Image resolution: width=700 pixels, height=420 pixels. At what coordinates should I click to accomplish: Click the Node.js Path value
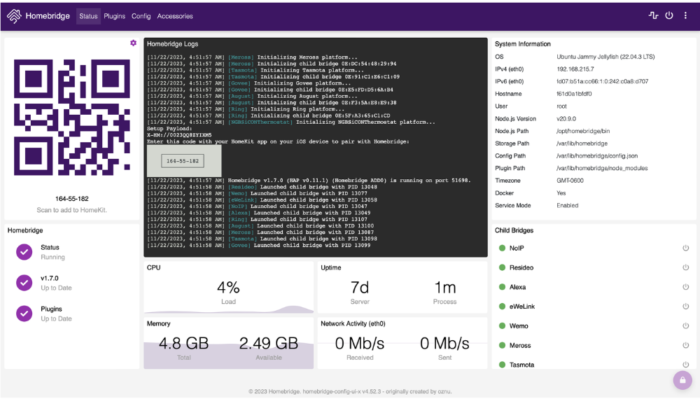click(583, 131)
